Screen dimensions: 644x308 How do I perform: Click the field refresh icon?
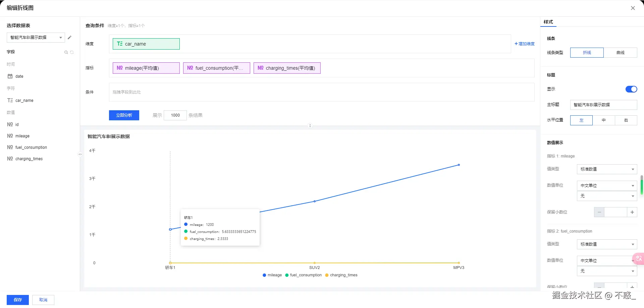(x=72, y=52)
